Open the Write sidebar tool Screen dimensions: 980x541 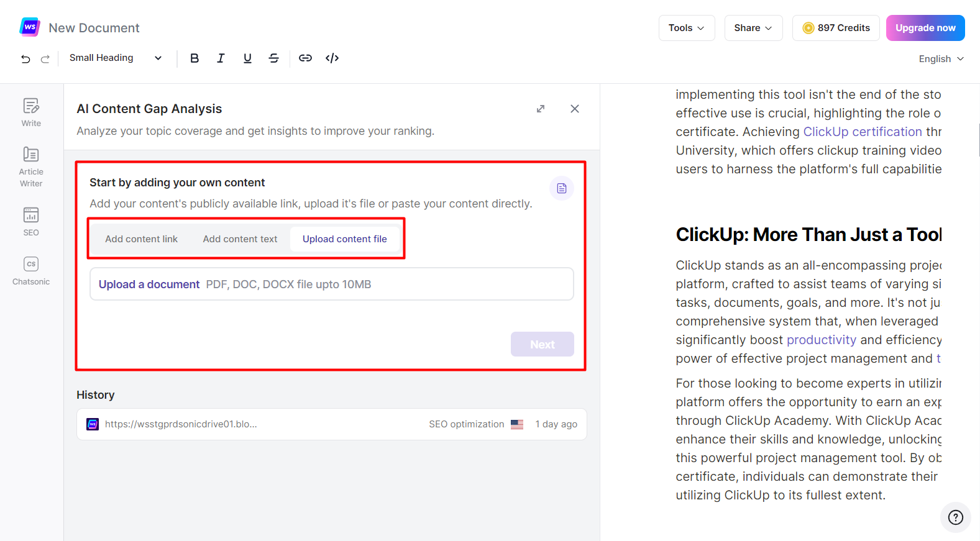31,112
